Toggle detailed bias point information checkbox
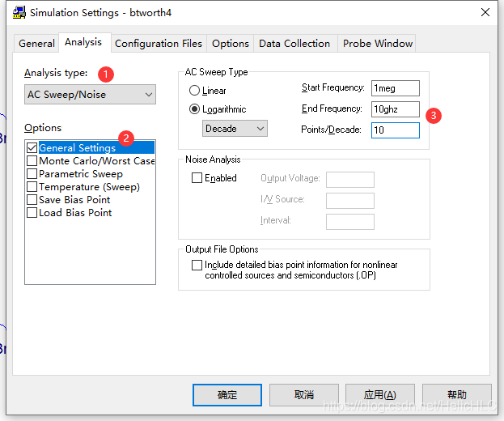The image size is (504, 421). (x=197, y=265)
